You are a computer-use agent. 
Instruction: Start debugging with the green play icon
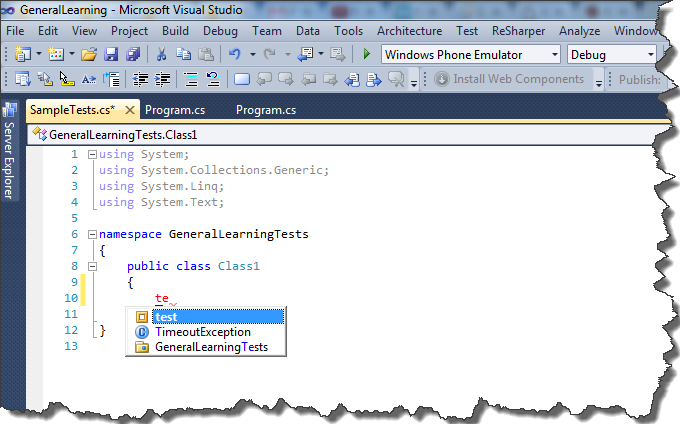(x=366, y=54)
